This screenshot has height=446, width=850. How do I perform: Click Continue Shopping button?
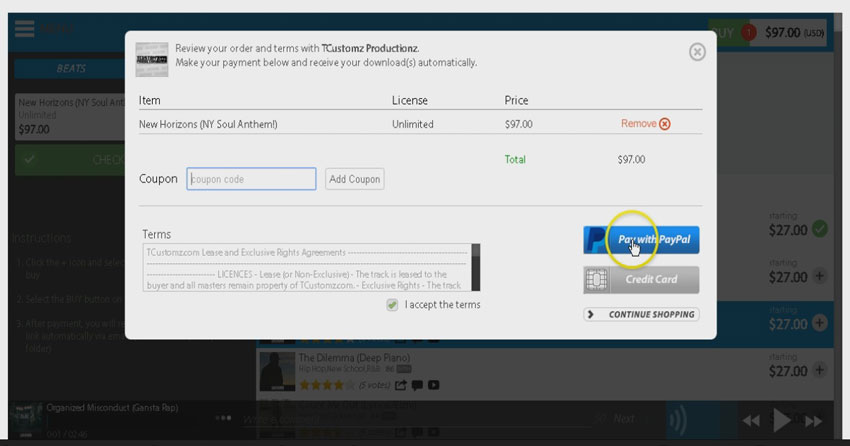641,314
